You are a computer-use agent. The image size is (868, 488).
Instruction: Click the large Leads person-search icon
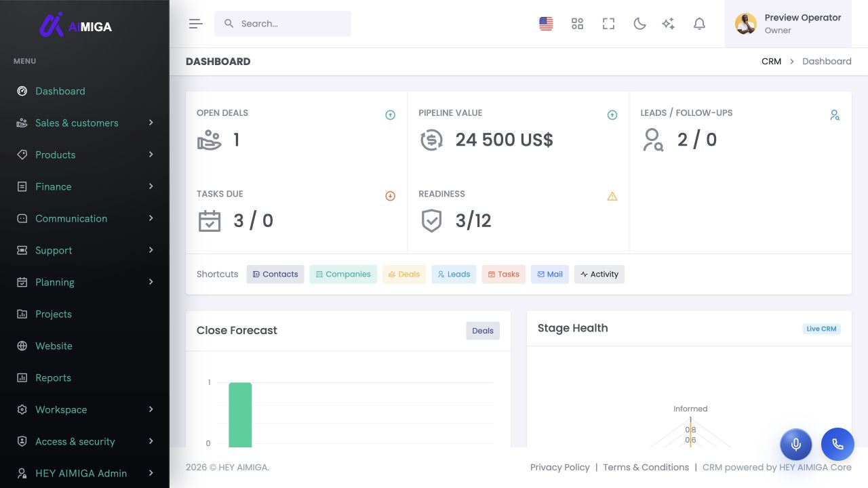coord(653,140)
